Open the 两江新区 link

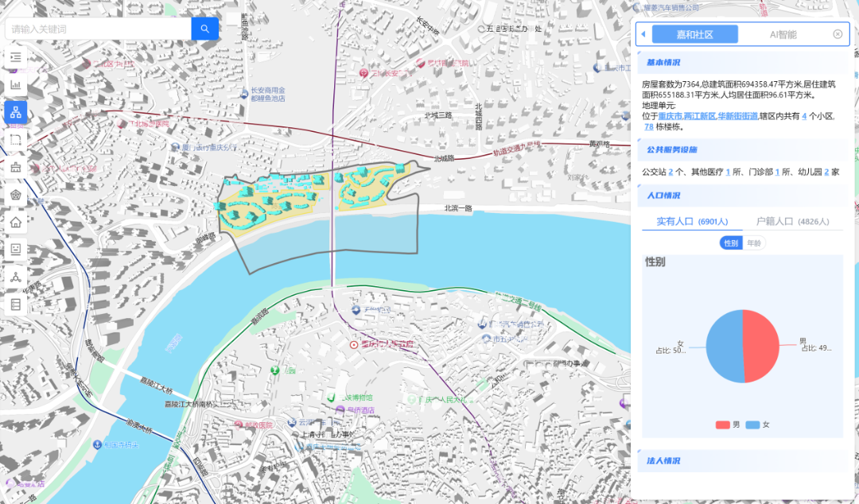tap(700, 116)
